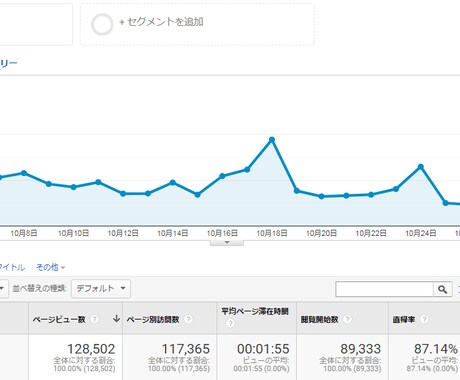
Task: Click the chart peak data point near 10月18日
Action: (x=272, y=140)
